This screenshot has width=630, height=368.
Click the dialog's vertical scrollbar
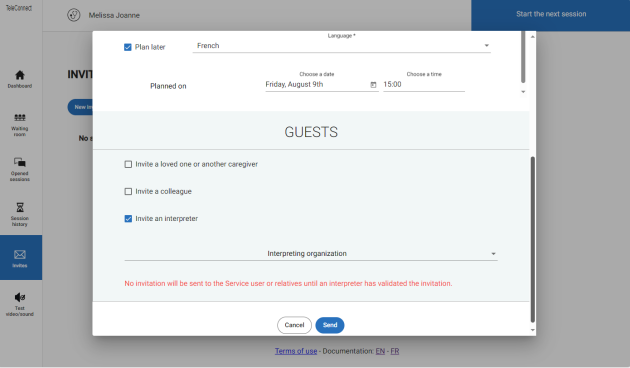[x=533, y=239]
